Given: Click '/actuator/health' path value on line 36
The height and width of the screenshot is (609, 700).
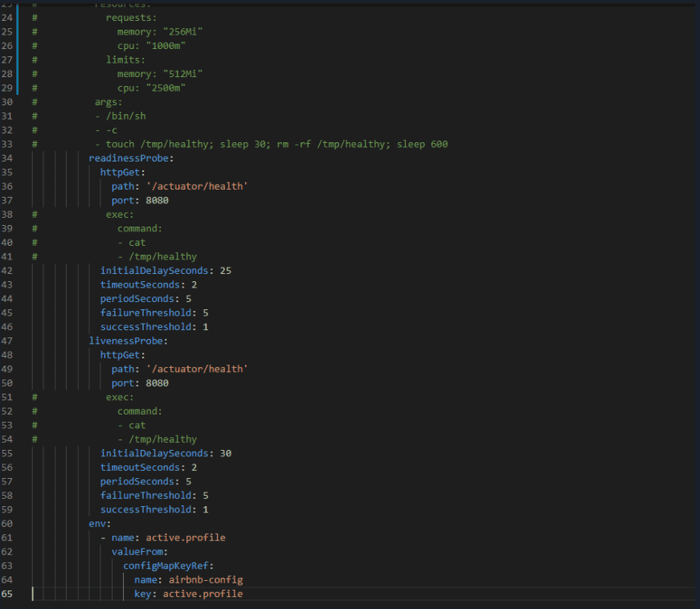Looking at the screenshot, I should tap(197, 186).
